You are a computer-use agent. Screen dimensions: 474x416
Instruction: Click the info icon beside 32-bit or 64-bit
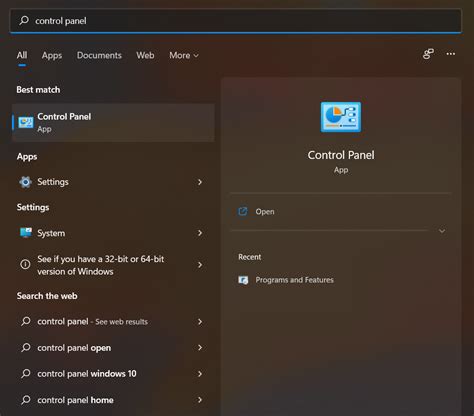click(25, 265)
